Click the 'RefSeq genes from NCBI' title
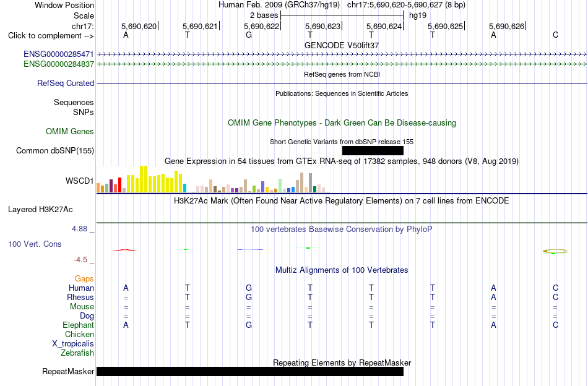The width and height of the screenshot is (588, 386). pyautogui.click(x=342, y=75)
